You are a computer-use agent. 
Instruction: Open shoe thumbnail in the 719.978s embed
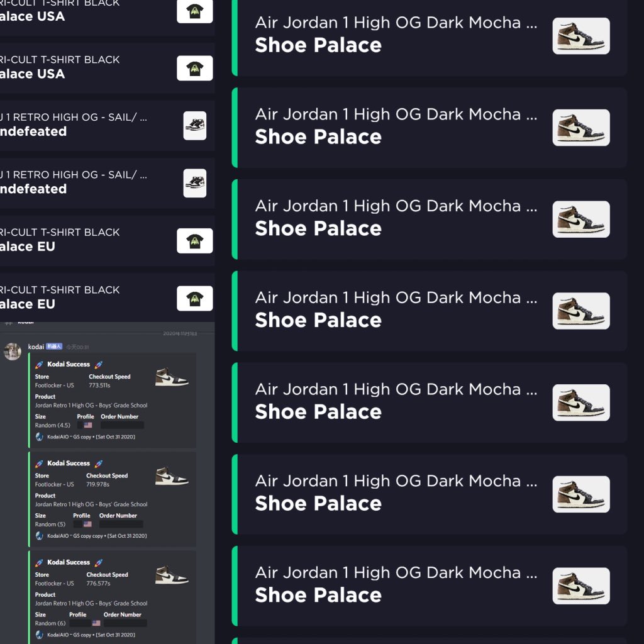pos(172,476)
